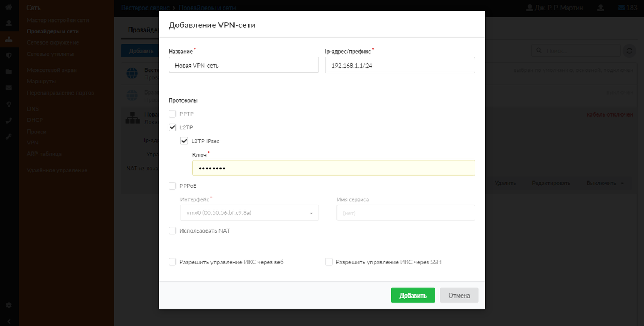Click inside the Ключ password field
644x326 pixels.
333,168
